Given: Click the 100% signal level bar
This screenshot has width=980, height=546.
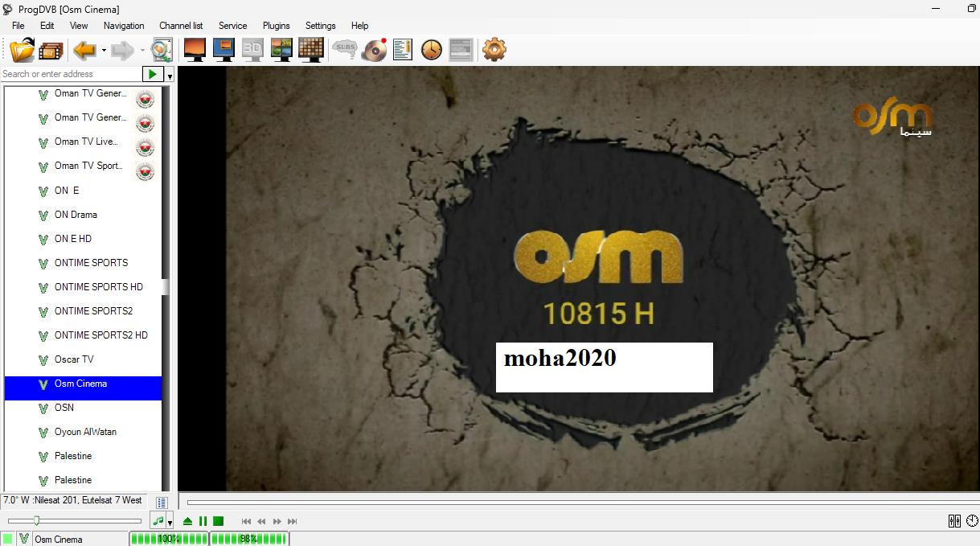Looking at the screenshot, I should tap(169, 539).
